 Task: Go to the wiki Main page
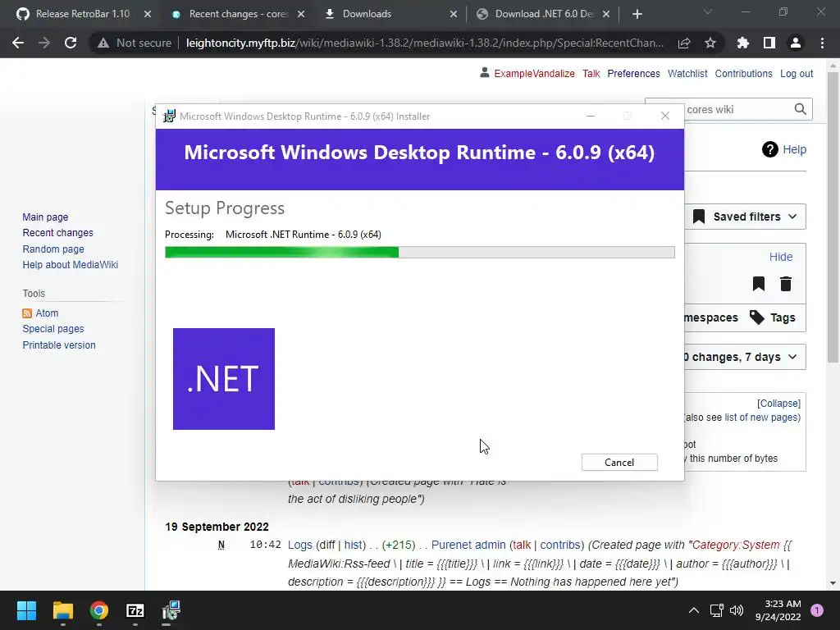coord(45,217)
